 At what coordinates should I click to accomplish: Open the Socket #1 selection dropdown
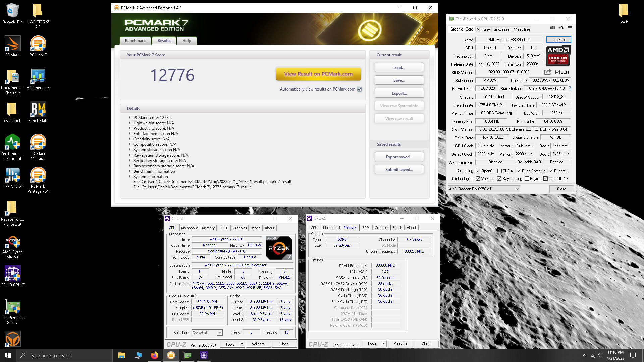(207, 333)
